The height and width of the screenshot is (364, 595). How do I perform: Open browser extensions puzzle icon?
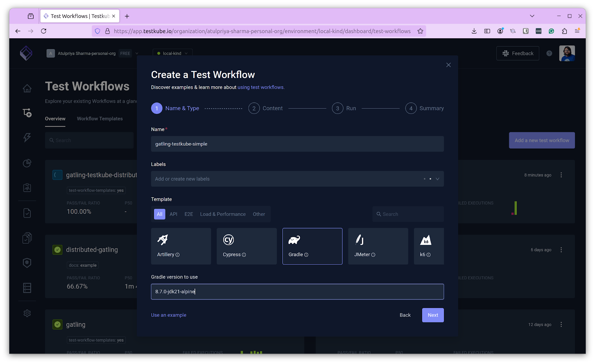click(565, 31)
